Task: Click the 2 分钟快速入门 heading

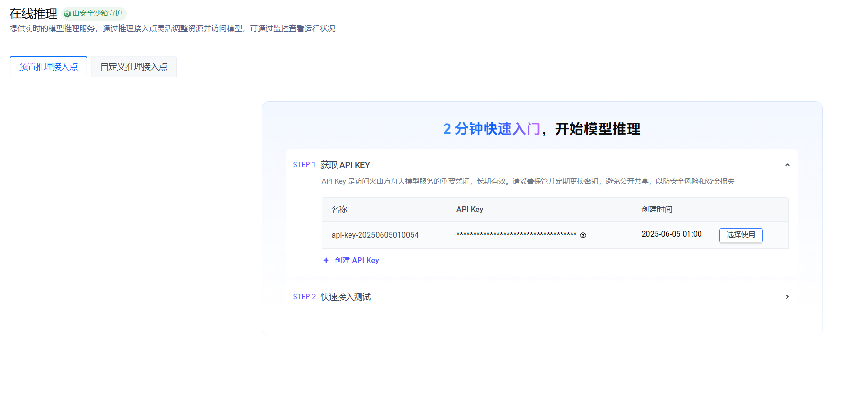Action: pos(491,129)
